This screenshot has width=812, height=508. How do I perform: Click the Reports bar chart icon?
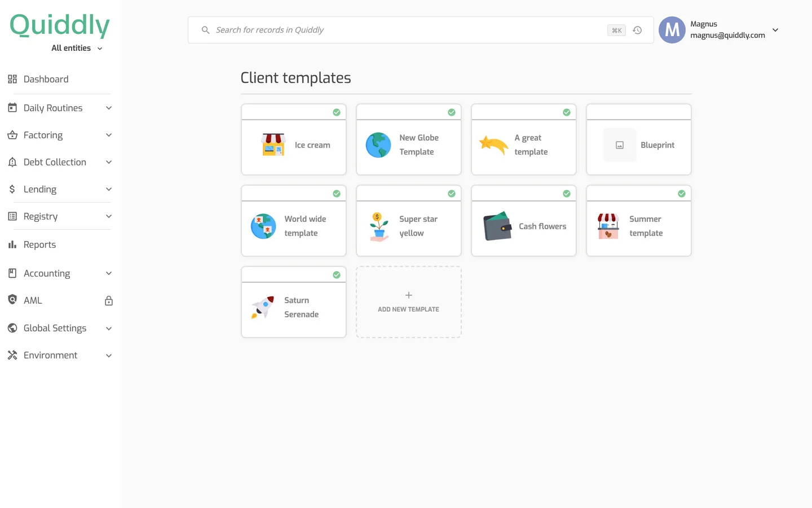pos(12,244)
